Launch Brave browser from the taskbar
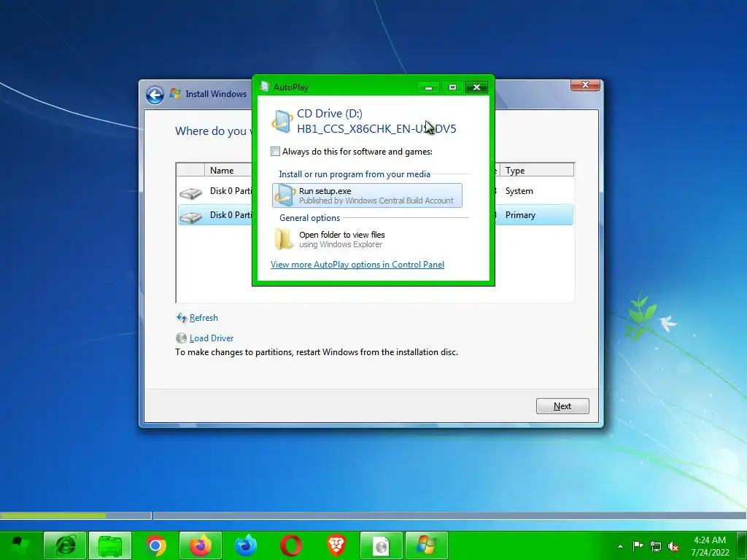 click(336, 545)
